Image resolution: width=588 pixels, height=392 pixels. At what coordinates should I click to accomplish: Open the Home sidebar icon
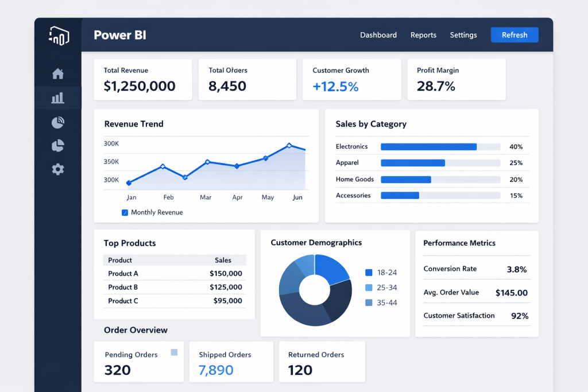(58, 73)
